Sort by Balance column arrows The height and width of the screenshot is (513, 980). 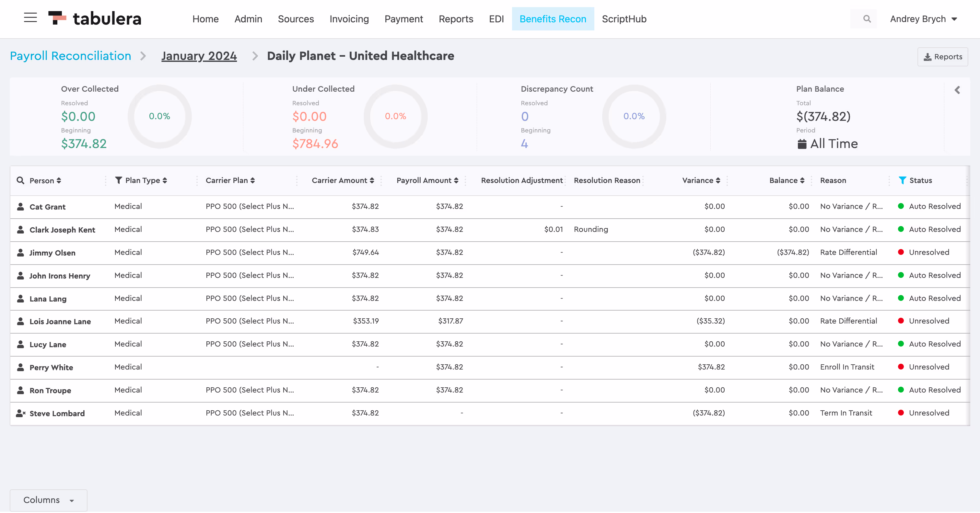[802, 181]
